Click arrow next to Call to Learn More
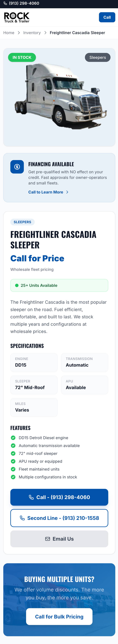 tap(67, 192)
